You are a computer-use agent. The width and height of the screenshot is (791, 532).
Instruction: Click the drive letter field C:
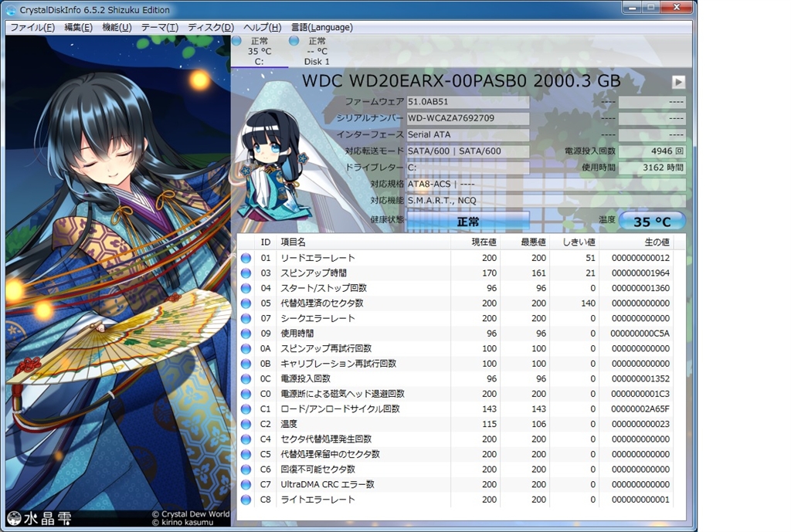(x=467, y=168)
